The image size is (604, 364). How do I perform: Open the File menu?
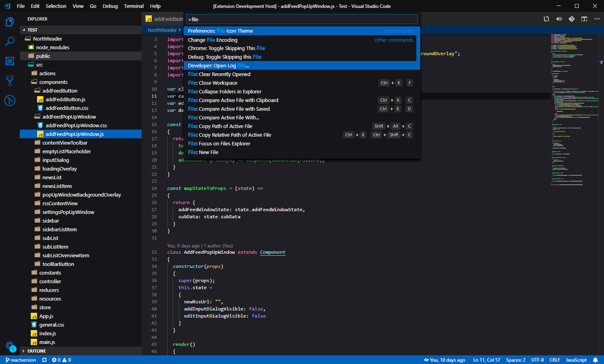coord(21,6)
